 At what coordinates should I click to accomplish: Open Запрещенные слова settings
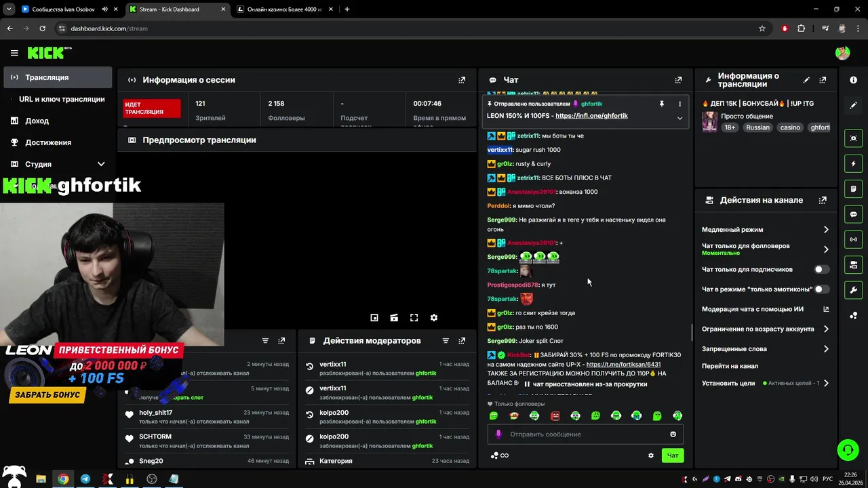[x=765, y=349]
